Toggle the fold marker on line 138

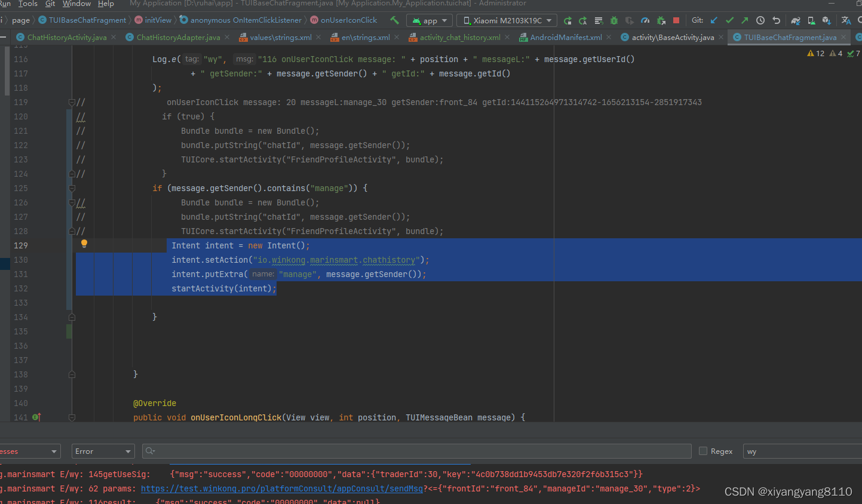click(x=72, y=374)
